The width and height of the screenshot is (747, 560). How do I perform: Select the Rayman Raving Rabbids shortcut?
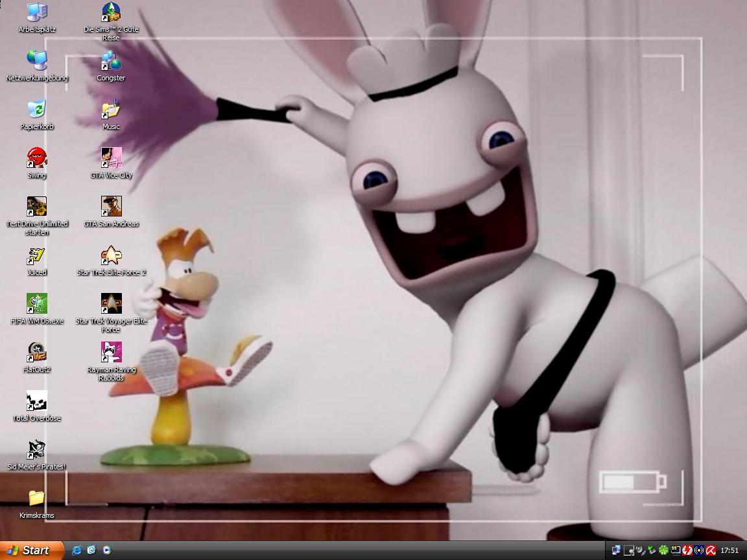[x=111, y=353]
